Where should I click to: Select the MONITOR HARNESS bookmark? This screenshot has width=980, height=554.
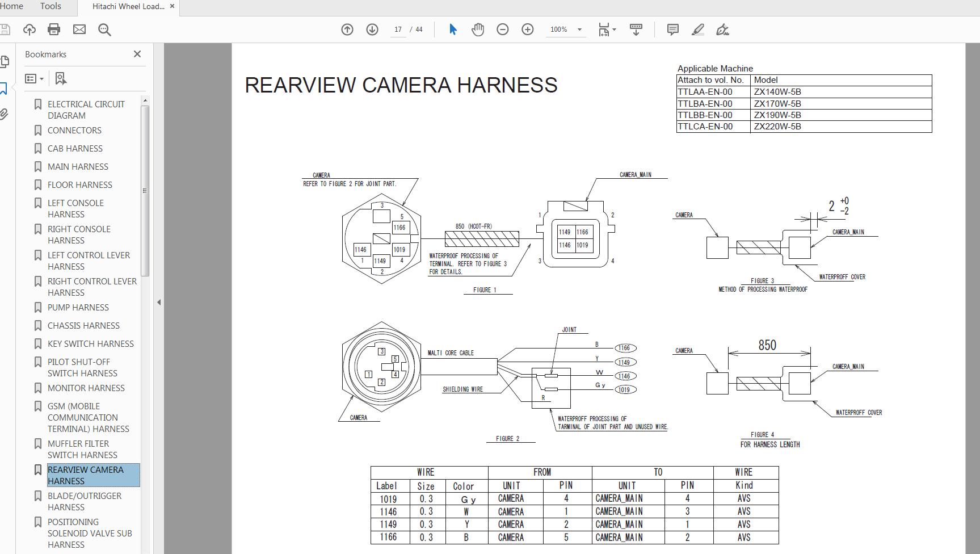tap(86, 388)
